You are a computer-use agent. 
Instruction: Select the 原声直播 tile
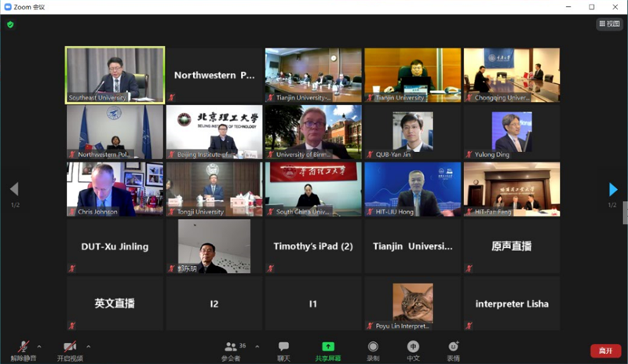point(512,246)
